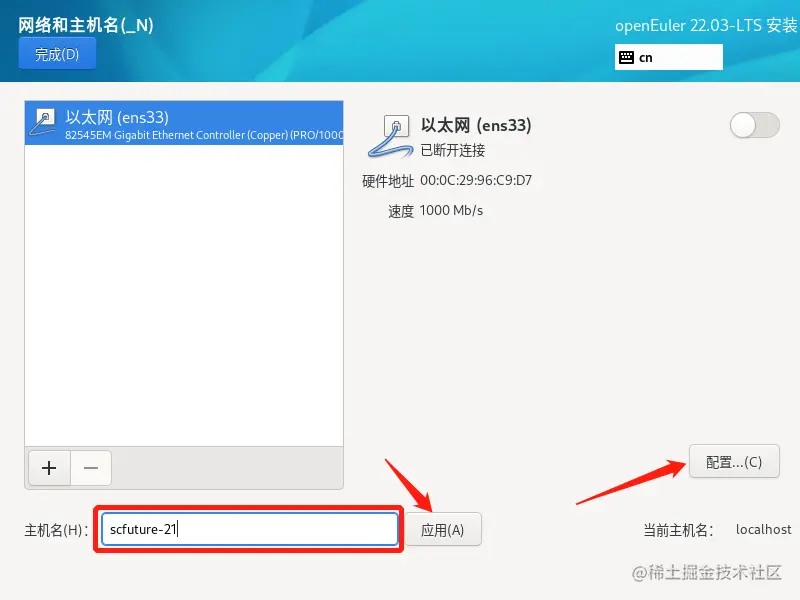Image resolution: width=800 pixels, height=600 pixels.
Task: Click the Ethernet cable icon in the device list
Action: 43,122
